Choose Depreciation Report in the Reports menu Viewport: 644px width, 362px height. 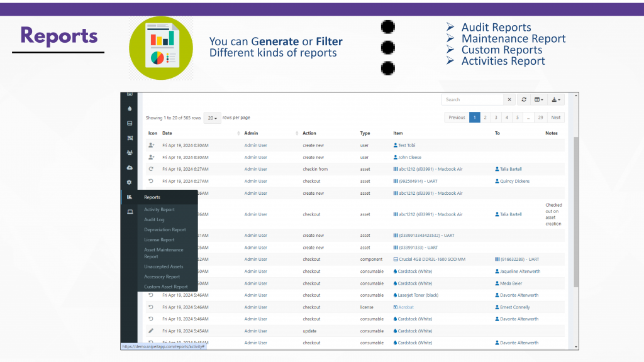coord(165,230)
